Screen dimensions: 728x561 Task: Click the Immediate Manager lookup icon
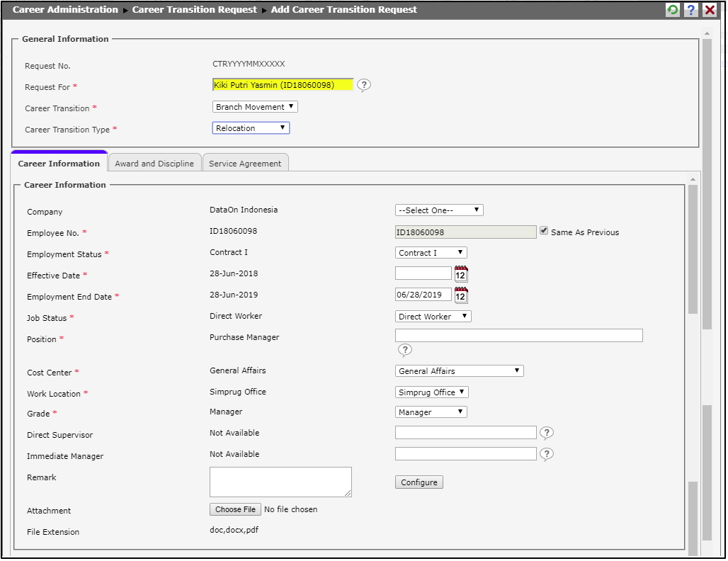(547, 454)
